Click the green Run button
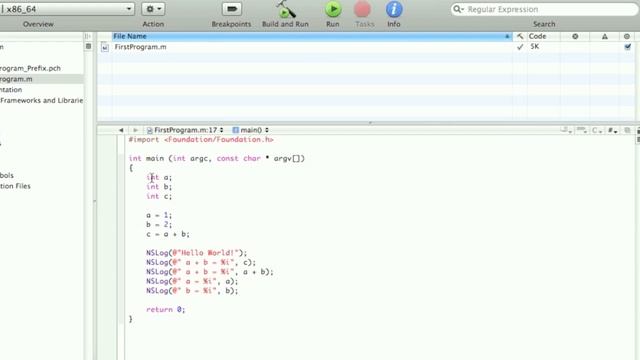 point(333,9)
